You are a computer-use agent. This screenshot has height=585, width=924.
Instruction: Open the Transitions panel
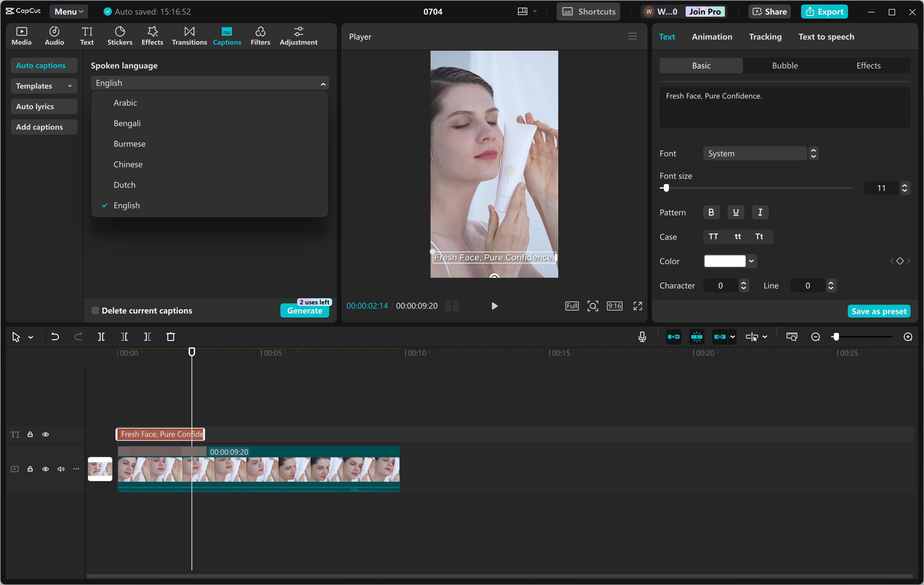(189, 36)
